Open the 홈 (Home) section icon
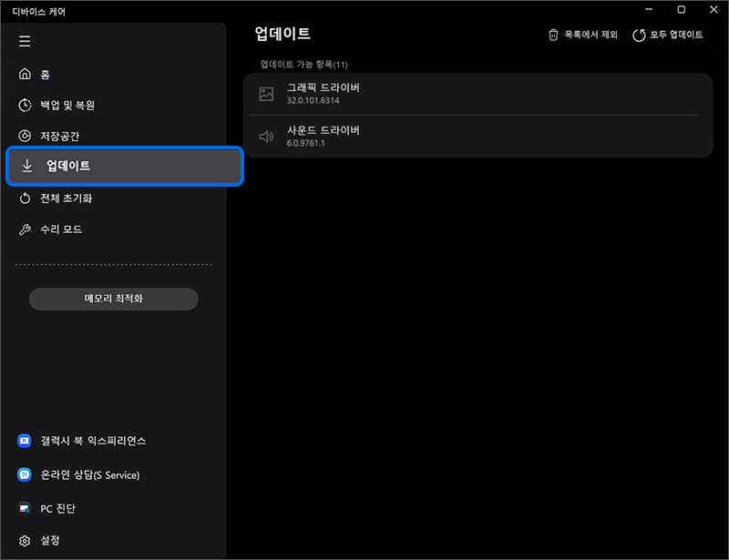Viewport: 729px width, 560px height. 25,74
